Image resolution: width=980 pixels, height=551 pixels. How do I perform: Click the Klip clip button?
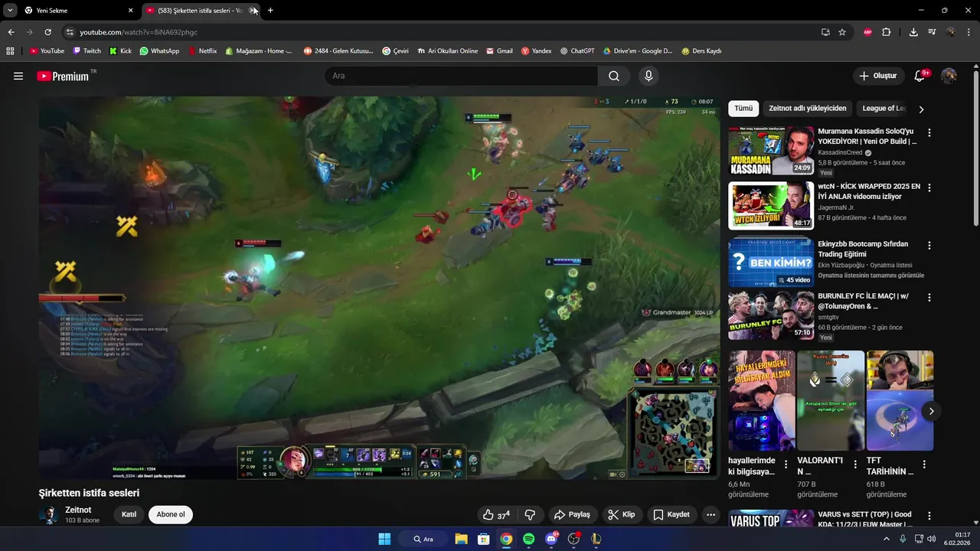(621, 515)
